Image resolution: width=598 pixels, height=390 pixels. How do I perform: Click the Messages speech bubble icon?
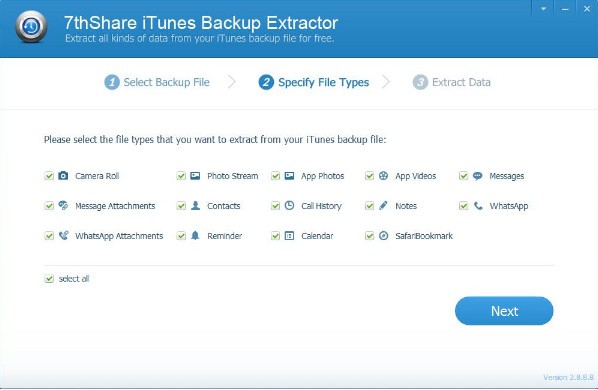coord(477,176)
